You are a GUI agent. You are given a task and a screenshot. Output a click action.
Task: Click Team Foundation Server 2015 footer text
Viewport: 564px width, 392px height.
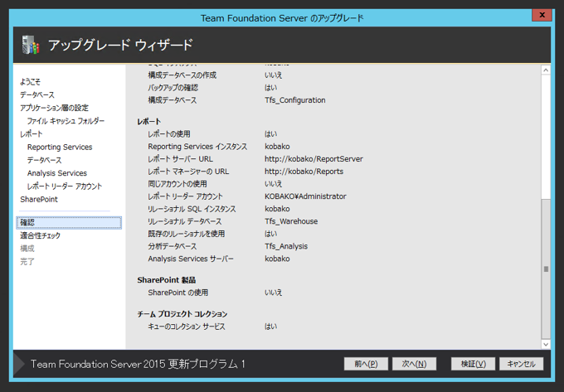pos(138,364)
